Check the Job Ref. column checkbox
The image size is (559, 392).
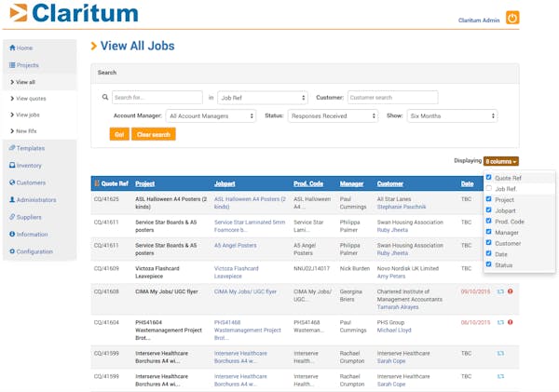489,188
